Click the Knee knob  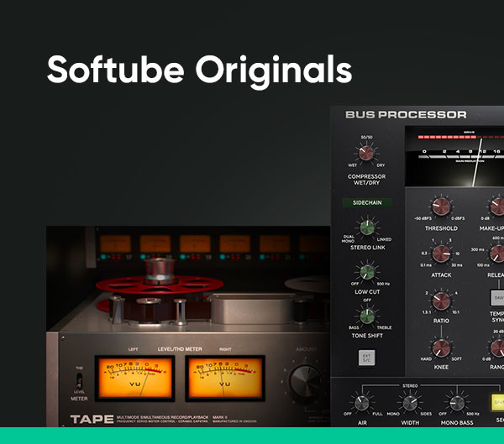tap(441, 348)
